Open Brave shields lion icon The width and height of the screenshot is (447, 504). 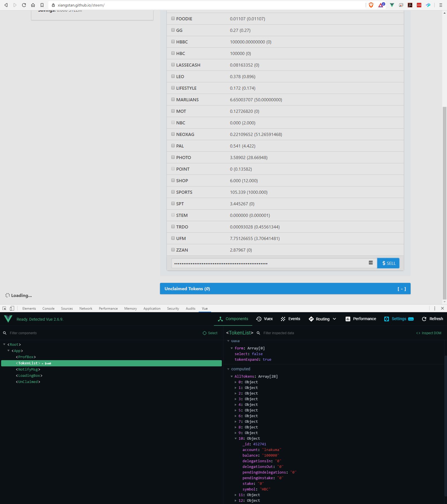(x=371, y=5)
